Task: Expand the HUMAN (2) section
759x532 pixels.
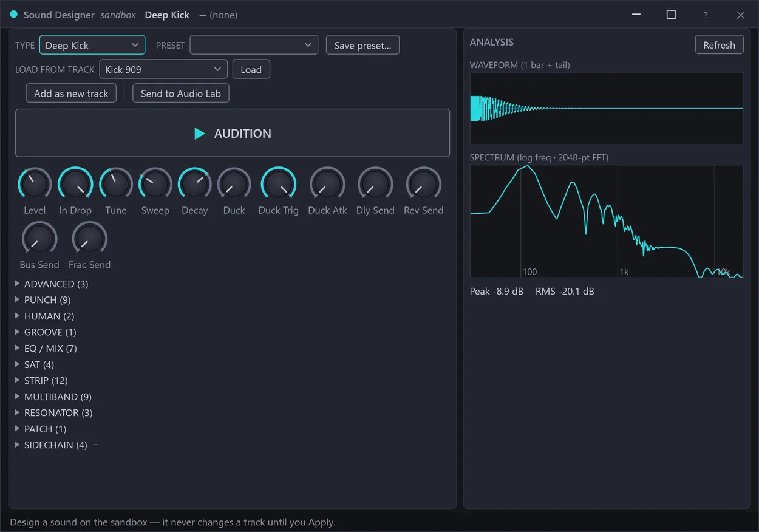Action: click(x=44, y=316)
